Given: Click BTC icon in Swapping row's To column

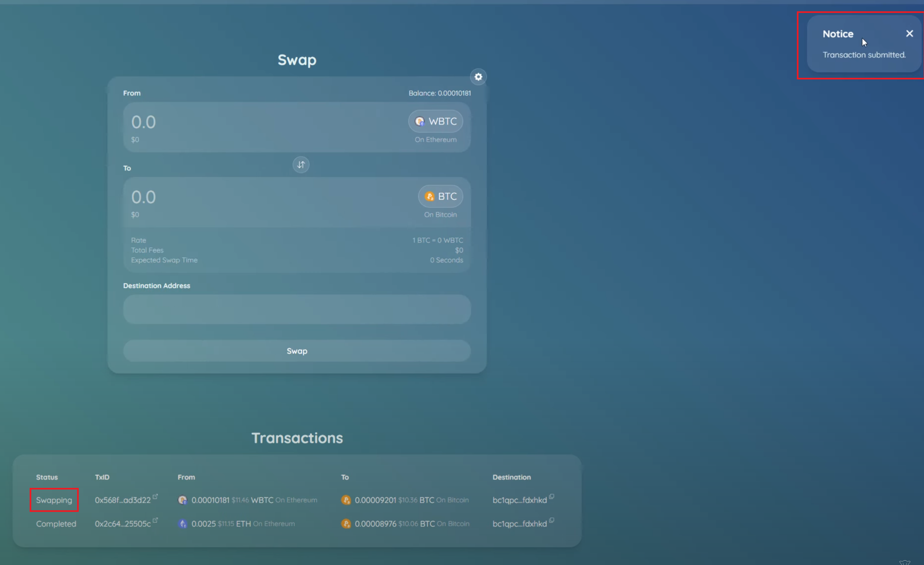Looking at the screenshot, I should click(346, 500).
